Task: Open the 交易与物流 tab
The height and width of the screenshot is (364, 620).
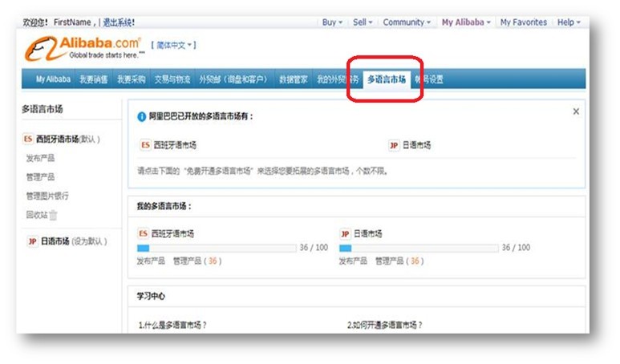Action: coord(172,79)
